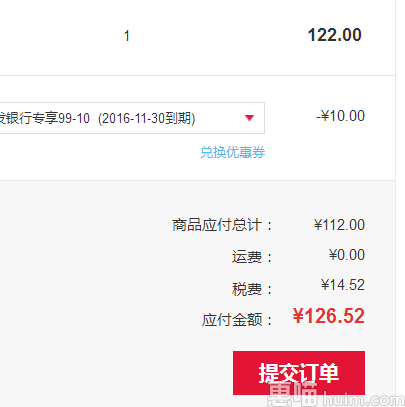This screenshot has height=407, width=405.
Task: Open the 银行专享99-10 coupon combo box
Action: pyautogui.click(x=132, y=118)
